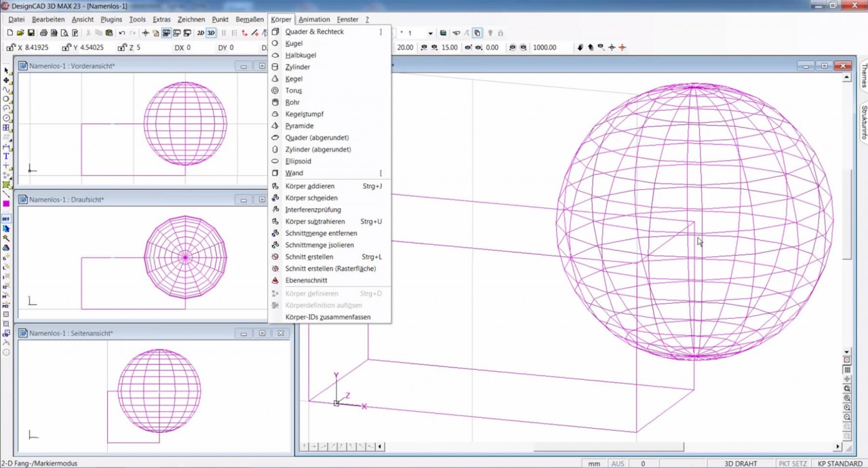
Task: Toggle 2D drawing mode in the toolbar
Action: pos(201,33)
